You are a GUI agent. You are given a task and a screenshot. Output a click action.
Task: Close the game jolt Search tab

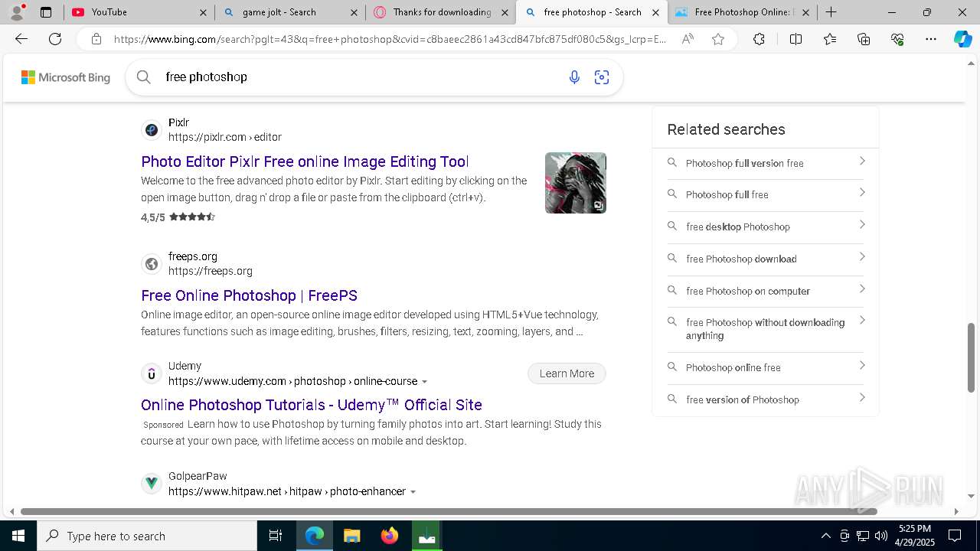[354, 12]
